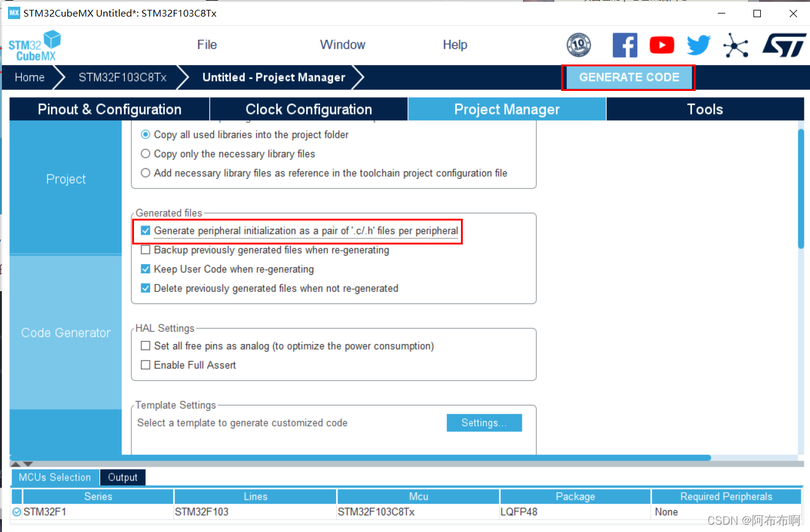Click the Series column header

[x=98, y=496]
